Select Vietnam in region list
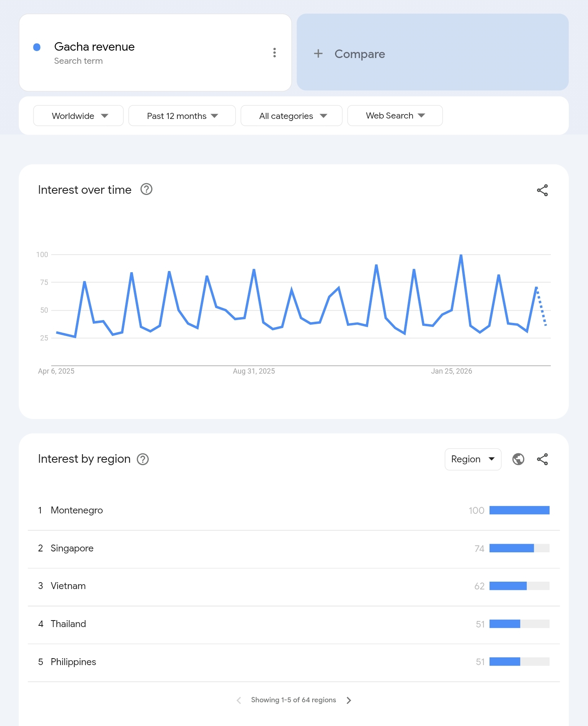The image size is (588, 726). [x=294, y=586]
